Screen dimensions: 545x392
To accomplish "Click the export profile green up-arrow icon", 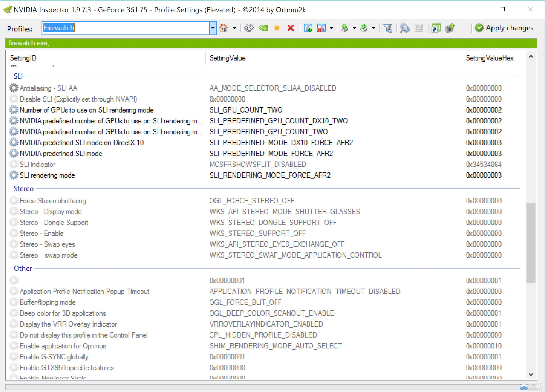I will 345,28.
